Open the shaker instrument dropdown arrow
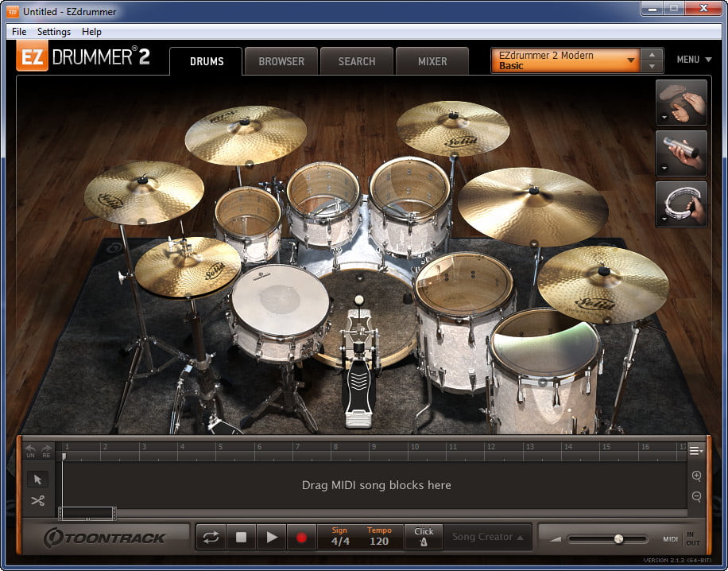Screen dimensions: 728x571 coord(664,168)
